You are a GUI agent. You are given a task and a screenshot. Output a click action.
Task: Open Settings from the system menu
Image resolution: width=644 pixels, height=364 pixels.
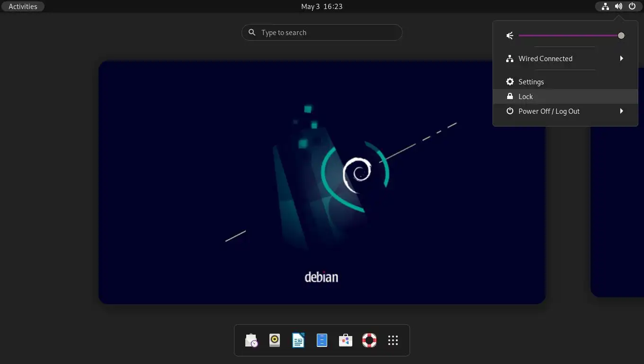(565, 82)
